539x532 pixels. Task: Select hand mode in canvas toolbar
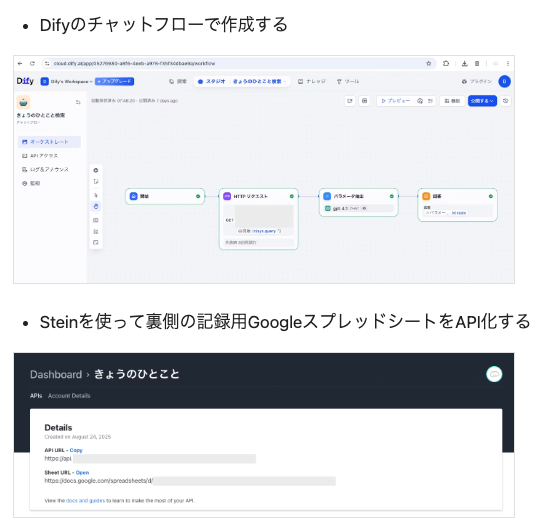tap(96, 207)
